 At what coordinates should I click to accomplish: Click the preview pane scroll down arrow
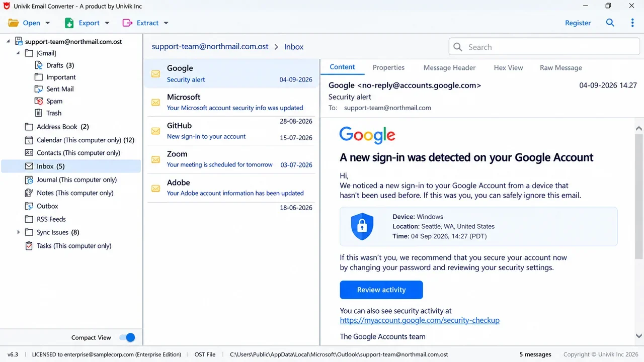pyautogui.click(x=639, y=335)
